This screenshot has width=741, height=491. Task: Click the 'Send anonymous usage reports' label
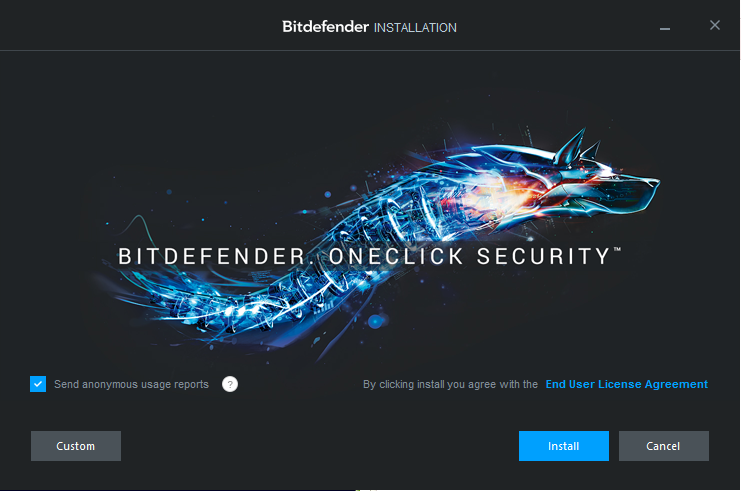pos(131,384)
